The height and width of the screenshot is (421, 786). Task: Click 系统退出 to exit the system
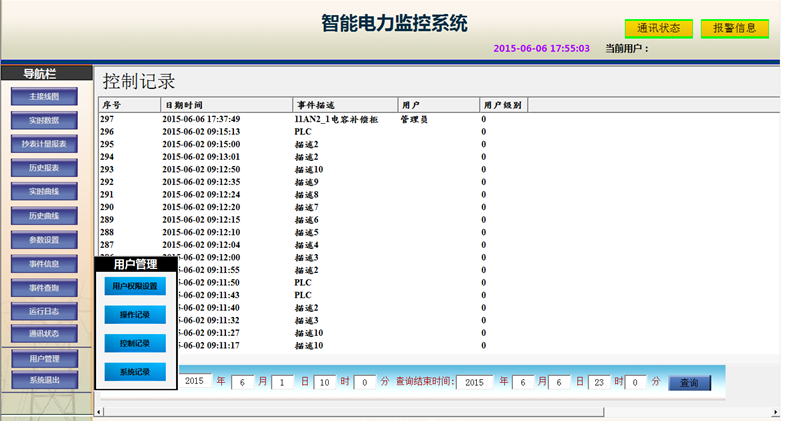(44, 380)
